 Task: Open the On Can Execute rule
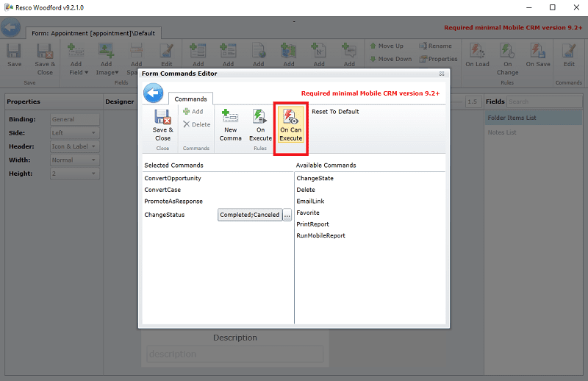tap(290, 125)
